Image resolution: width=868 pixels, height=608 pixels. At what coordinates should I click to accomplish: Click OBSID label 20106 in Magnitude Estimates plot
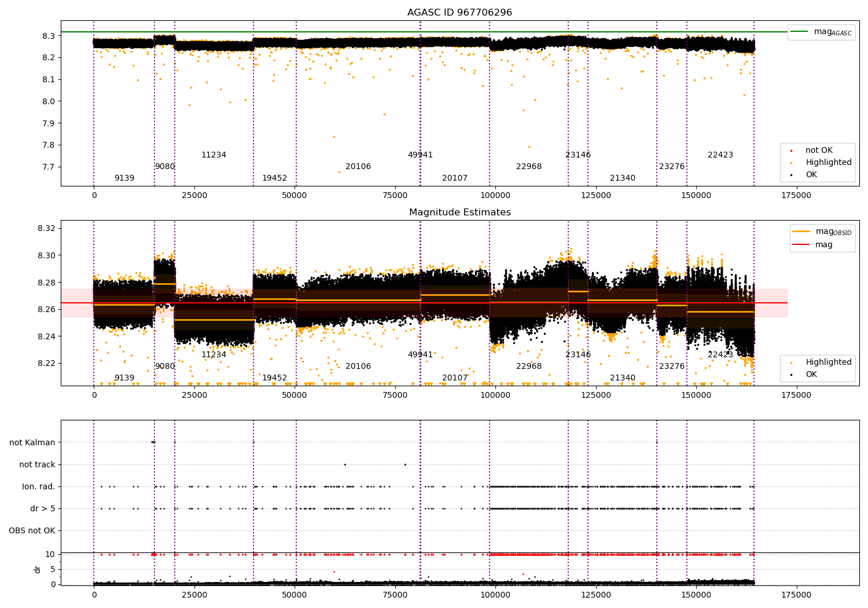[358, 367]
